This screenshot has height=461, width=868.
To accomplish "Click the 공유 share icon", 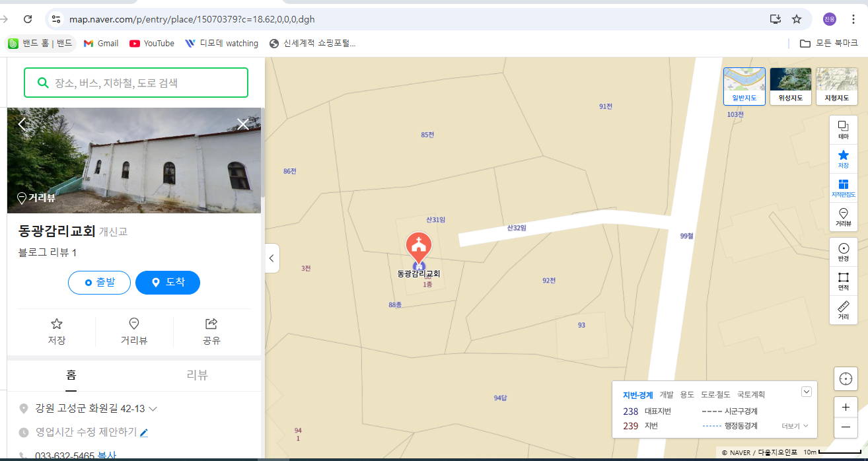I will (x=211, y=331).
